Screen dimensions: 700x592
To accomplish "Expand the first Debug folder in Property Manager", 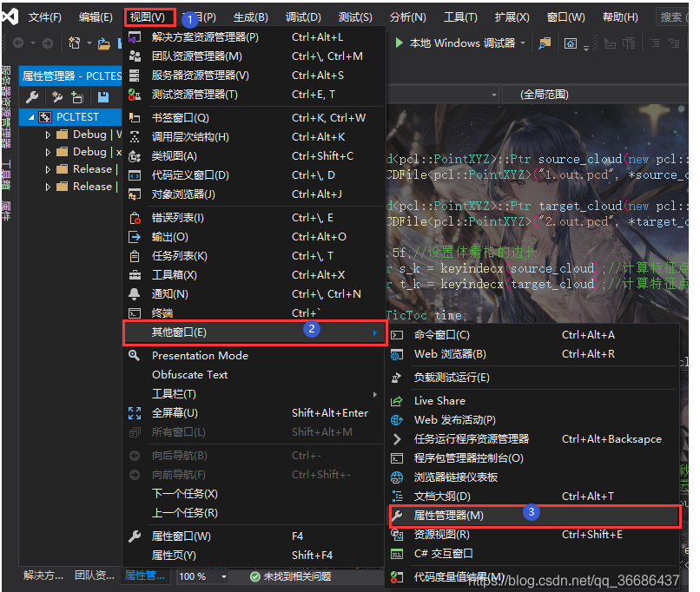I will (x=49, y=134).
